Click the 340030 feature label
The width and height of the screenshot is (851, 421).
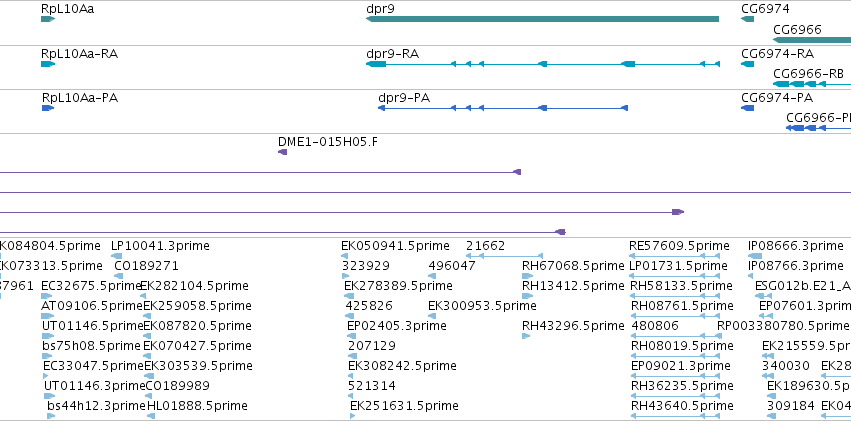click(x=786, y=366)
